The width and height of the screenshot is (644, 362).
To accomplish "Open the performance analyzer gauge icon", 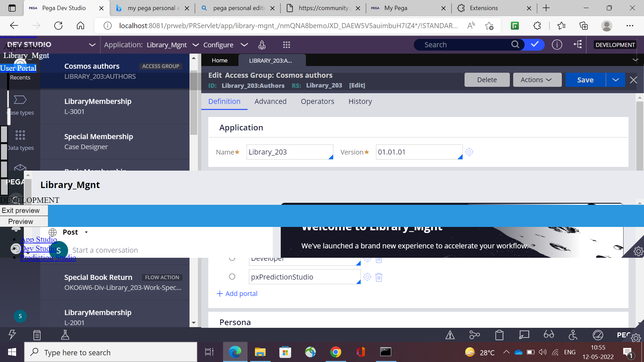I will click(598, 335).
